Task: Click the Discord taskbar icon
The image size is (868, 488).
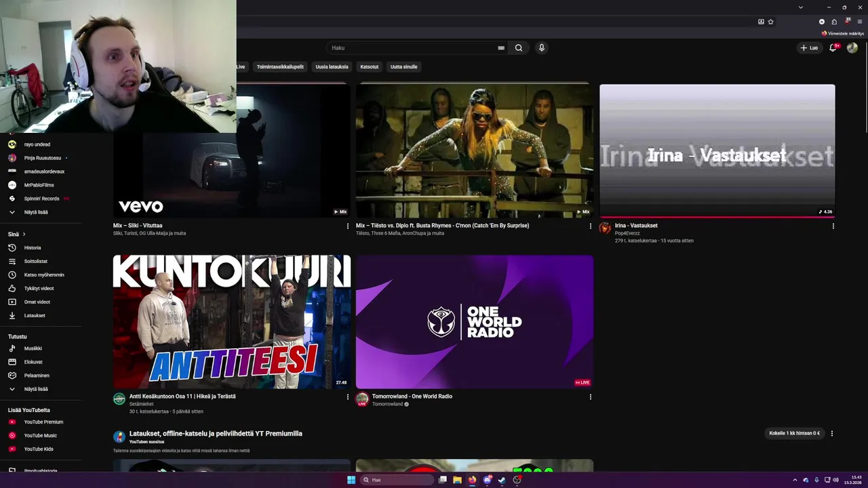Action: tap(487, 480)
